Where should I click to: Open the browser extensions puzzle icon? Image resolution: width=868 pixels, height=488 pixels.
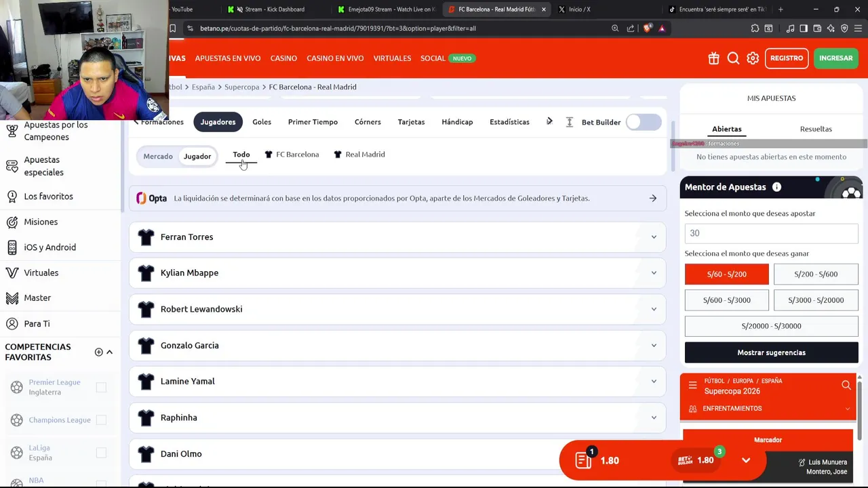(x=755, y=28)
